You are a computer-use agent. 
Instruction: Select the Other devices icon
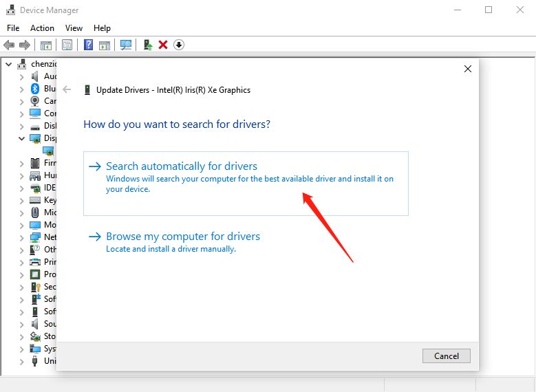[x=35, y=250]
